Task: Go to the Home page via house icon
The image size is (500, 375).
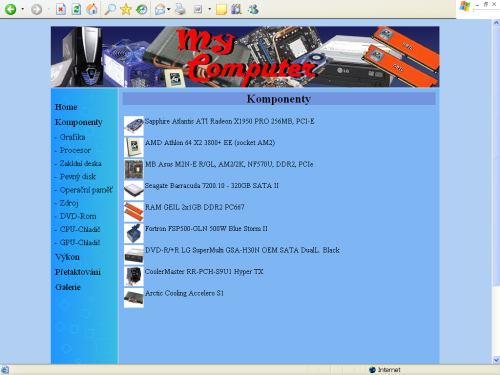Action: pyautogui.click(x=92, y=9)
